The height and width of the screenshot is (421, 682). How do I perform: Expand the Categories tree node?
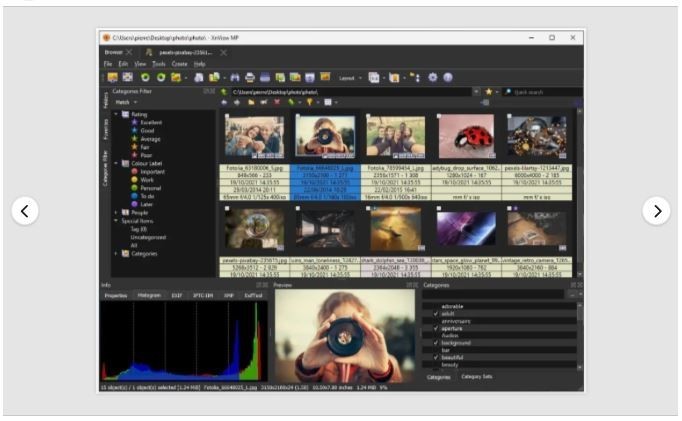(x=116, y=254)
